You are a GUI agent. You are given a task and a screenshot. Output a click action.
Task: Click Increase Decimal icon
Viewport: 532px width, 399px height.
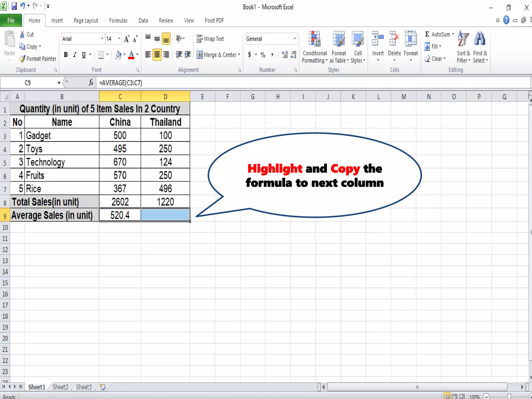point(285,55)
